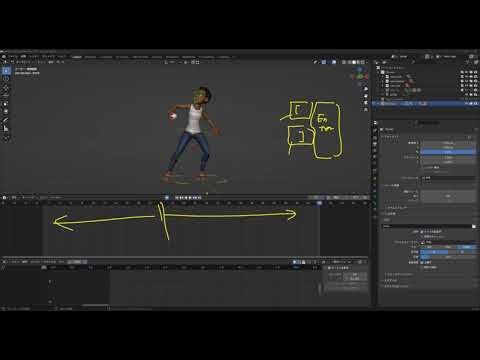Viewport: 480px width, 360px height.
Task: Click the timeline current frame marker
Action: point(319,203)
